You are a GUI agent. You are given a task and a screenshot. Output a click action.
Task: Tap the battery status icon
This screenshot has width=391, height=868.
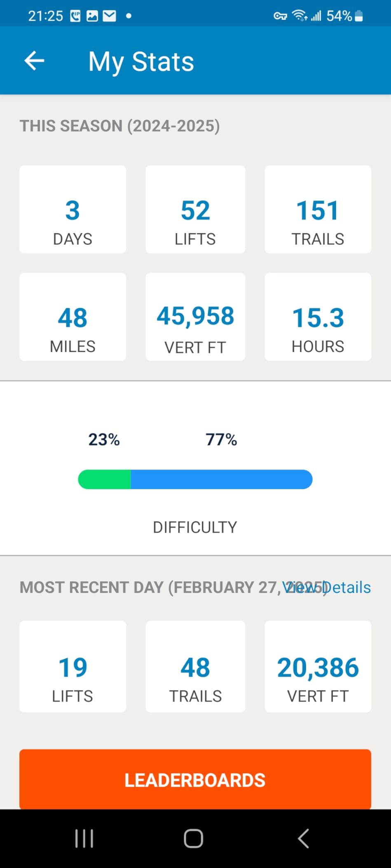[x=359, y=16]
